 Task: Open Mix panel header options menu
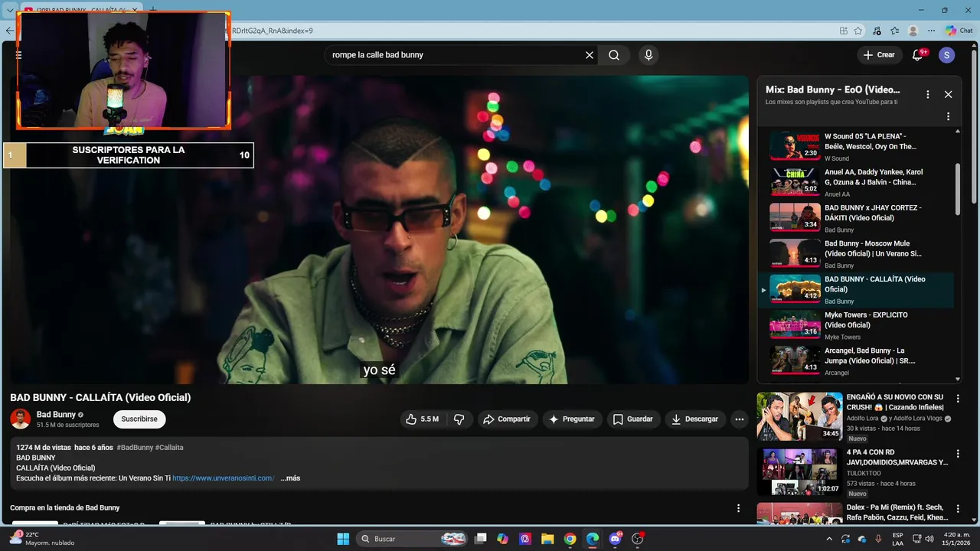click(927, 94)
